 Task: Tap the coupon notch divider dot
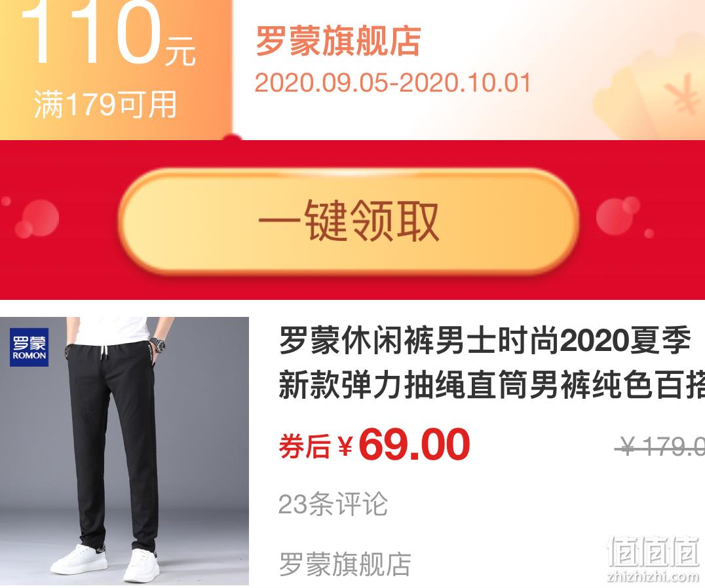pyautogui.click(x=232, y=138)
